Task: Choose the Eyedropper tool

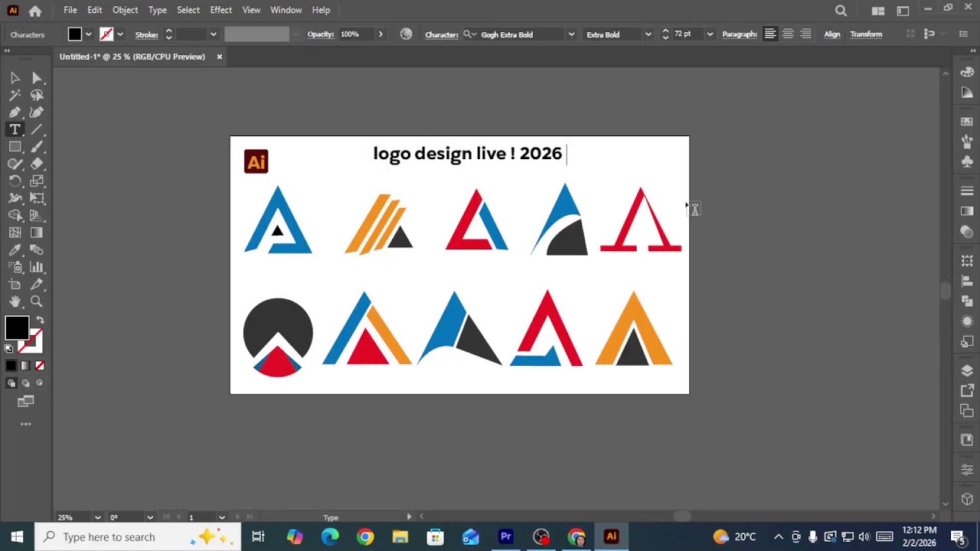Action: coord(15,250)
